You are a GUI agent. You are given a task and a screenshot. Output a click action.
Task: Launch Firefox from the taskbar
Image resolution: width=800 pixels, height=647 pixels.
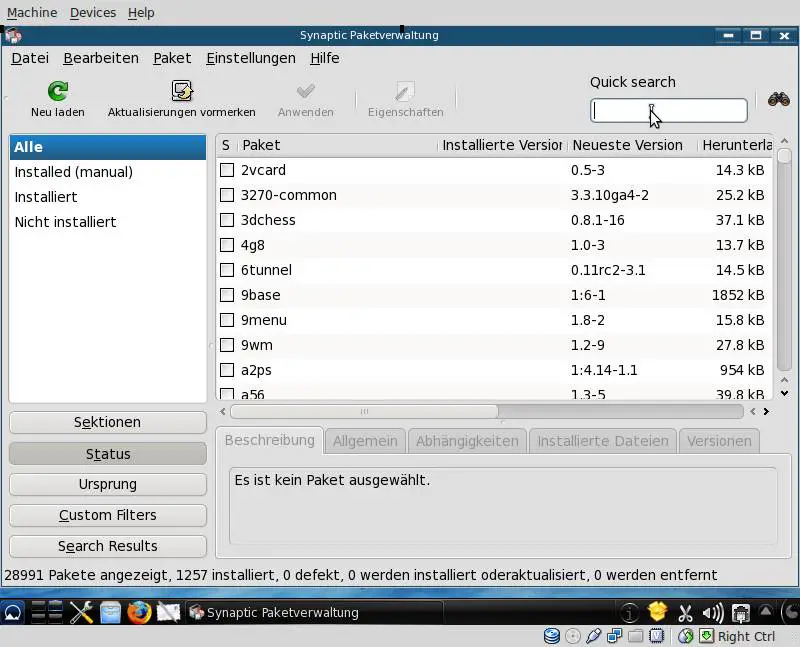coord(139,612)
